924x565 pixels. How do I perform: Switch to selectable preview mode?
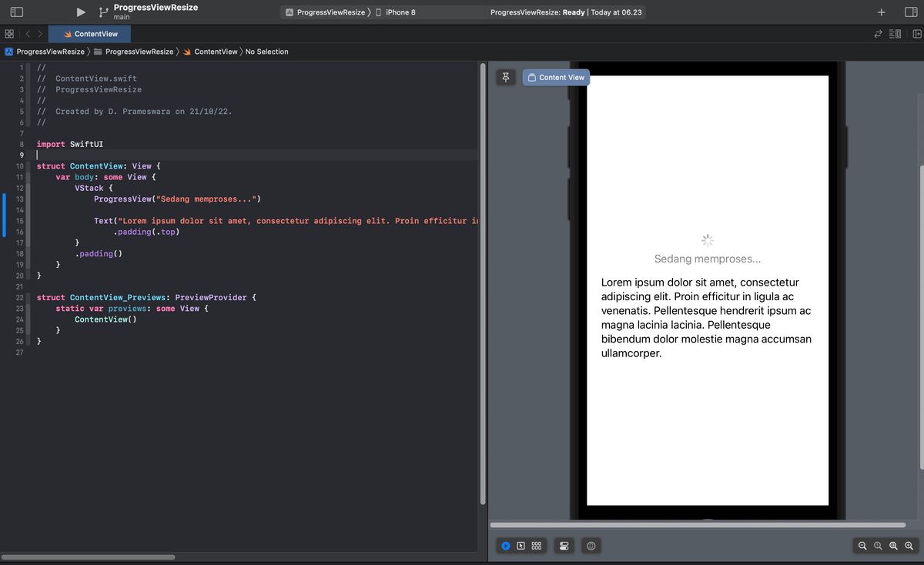coord(521,546)
